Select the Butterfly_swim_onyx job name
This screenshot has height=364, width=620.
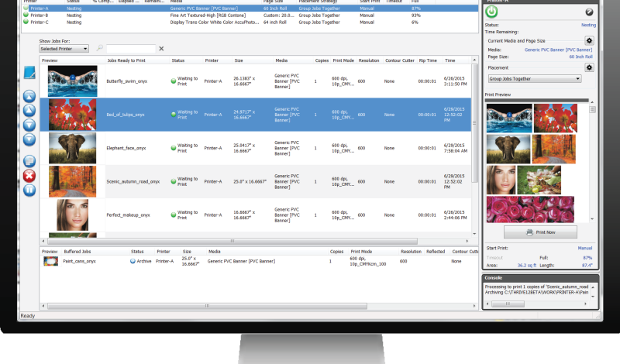[x=127, y=81]
